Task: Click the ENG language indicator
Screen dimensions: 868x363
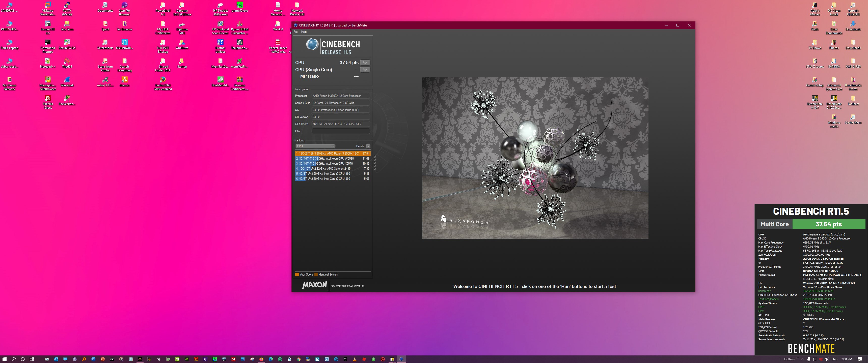Action: [x=834, y=359]
